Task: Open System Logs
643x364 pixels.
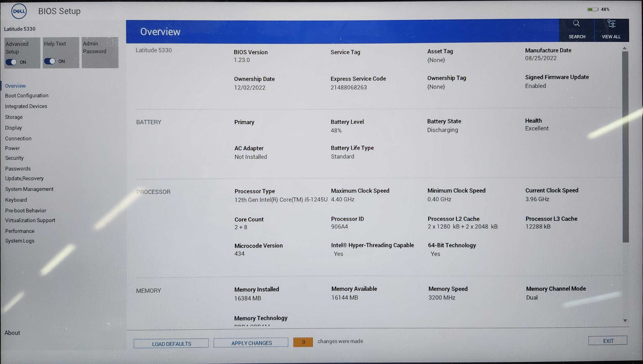Action: (20, 241)
